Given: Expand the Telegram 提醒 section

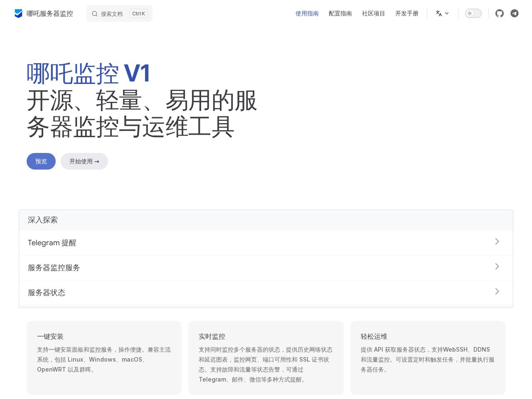Looking at the screenshot, I should 266,242.
